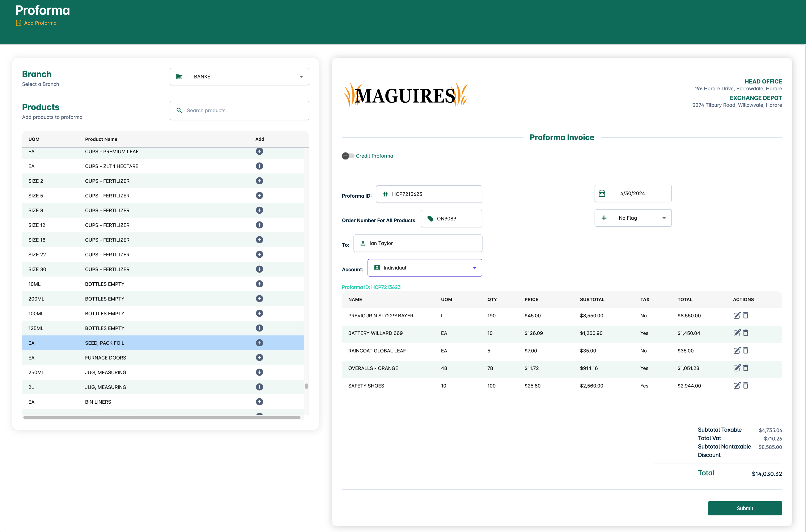Viewport: 806px width, 532px height.
Task: Toggle the Credit Proforma switch
Action: point(348,156)
